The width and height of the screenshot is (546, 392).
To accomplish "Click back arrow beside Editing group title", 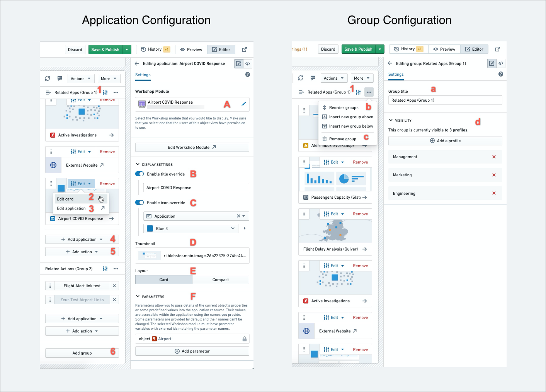I will click(x=390, y=63).
